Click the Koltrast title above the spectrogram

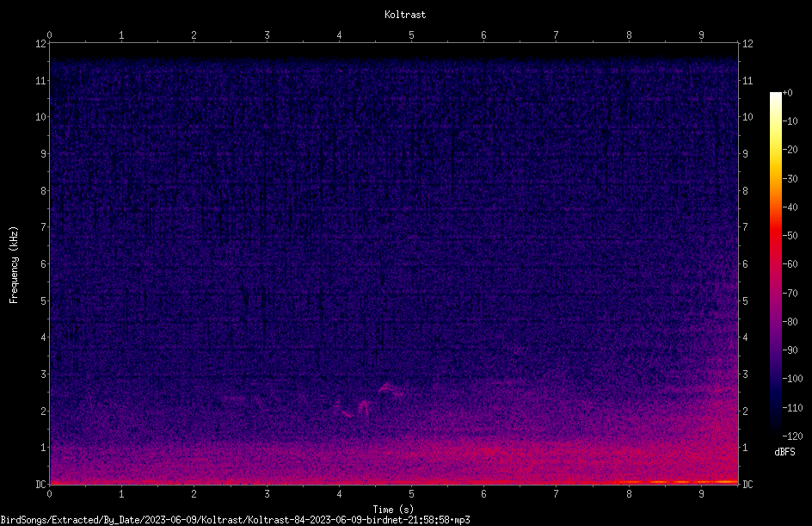(x=405, y=15)
